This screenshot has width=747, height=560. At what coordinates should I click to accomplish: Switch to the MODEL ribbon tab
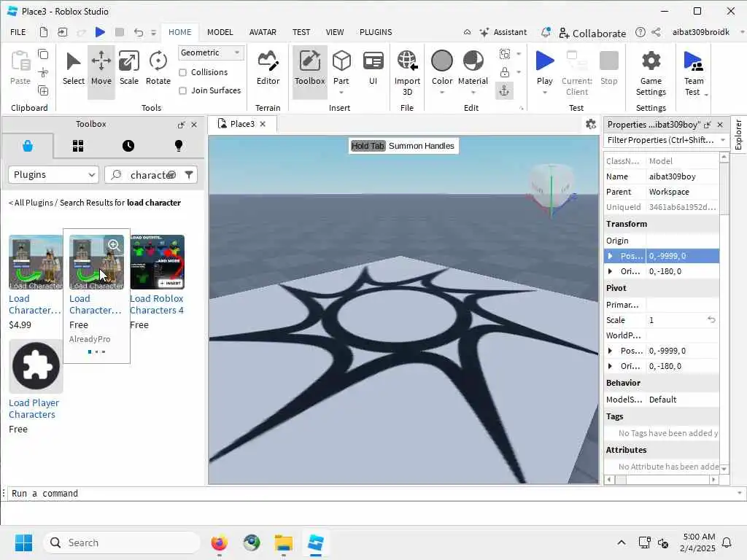220,32
